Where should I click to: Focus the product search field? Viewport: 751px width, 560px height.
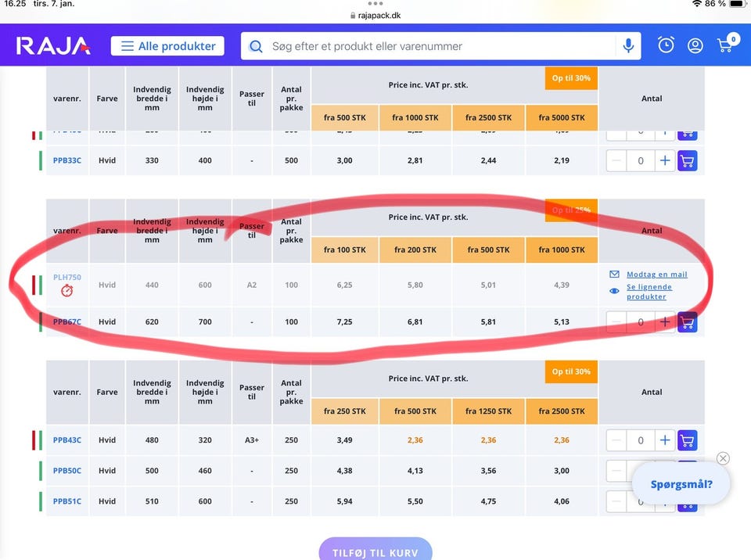(x=438, y=46)
